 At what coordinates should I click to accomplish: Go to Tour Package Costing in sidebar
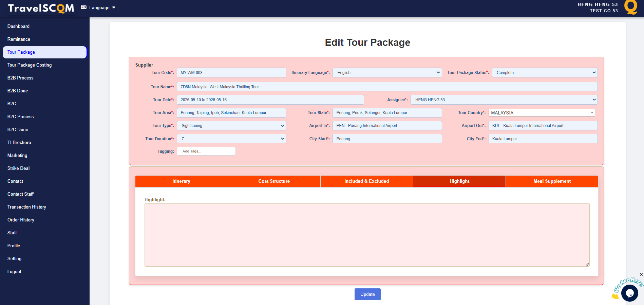30,65
